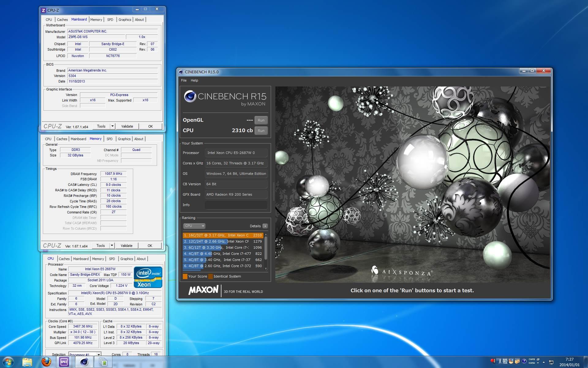Click the CAPS indicator in language bar
Viewport: 588px width, 368px height.
[532, 359]
